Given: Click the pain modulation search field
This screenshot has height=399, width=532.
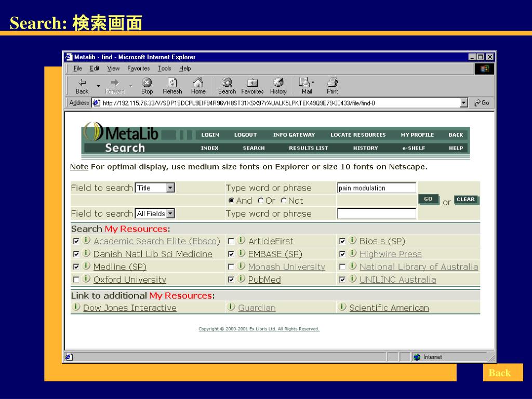Looking at the screenshot, I should click(377, 188).
